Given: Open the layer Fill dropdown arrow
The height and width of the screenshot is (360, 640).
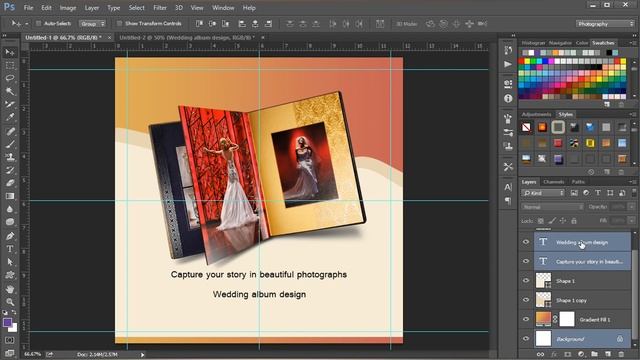Looking at the screenshot, I should (x=631, y=221).
